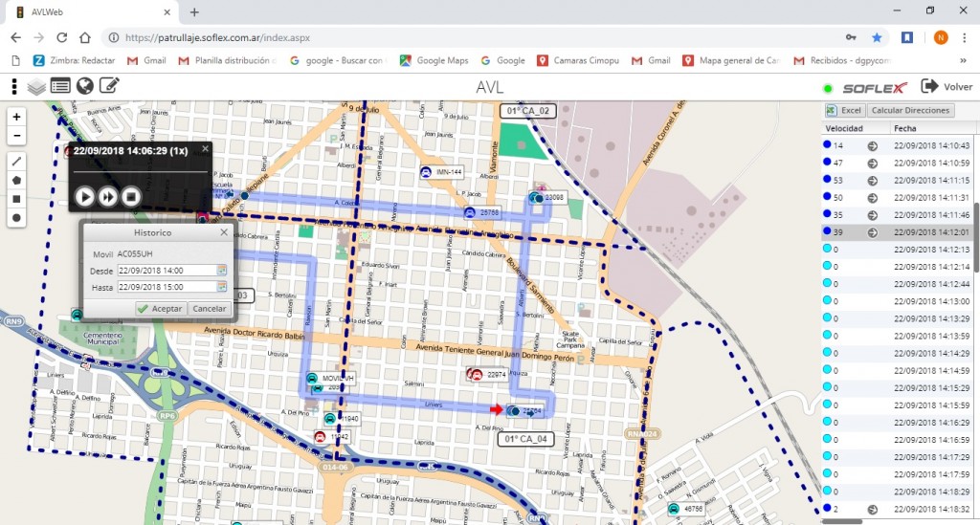Click vehicle marker 46756 on map
This screenshot has height=525, width=980.
(685, 509)
